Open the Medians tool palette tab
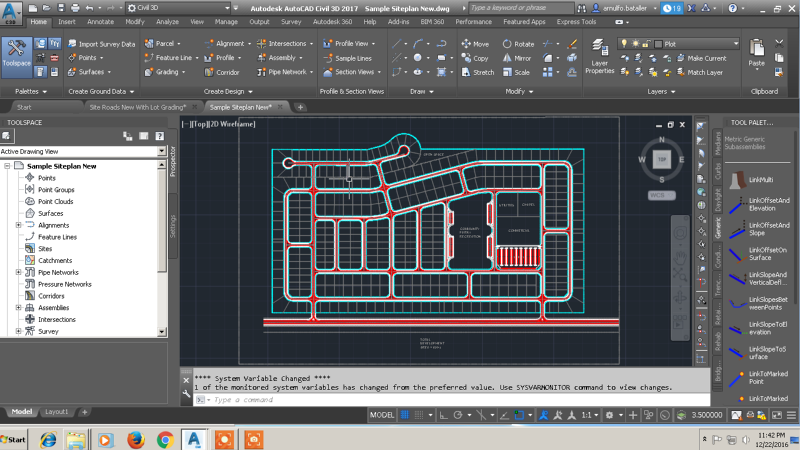Screen dimensions: 800x450 tap(717, 143)
